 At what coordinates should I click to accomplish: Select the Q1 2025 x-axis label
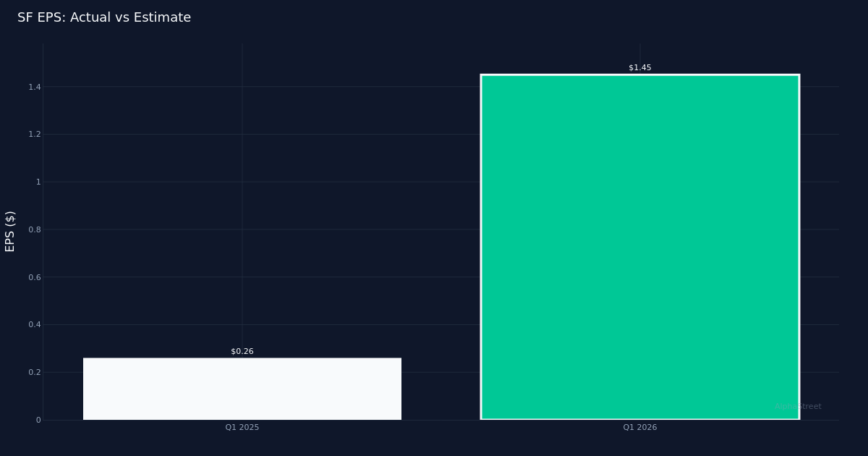(242, 428)
